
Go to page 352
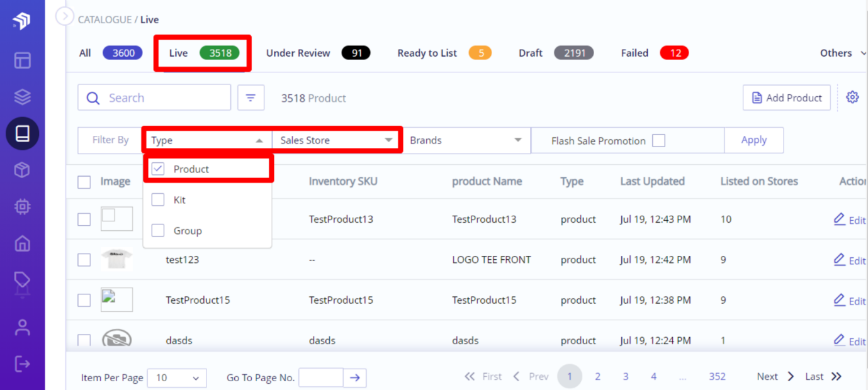point(717,377)
